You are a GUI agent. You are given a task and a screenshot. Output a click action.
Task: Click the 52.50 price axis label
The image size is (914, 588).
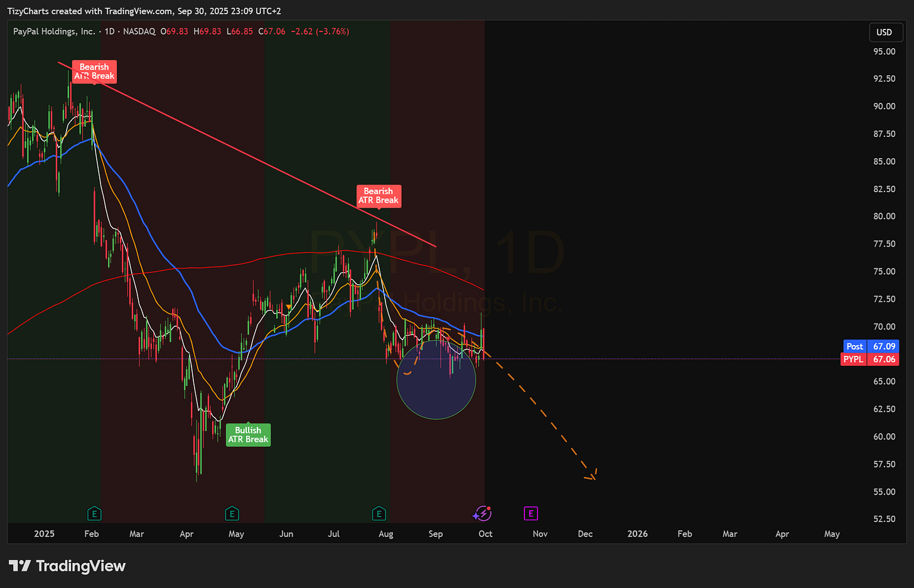(x=884, y=519)
